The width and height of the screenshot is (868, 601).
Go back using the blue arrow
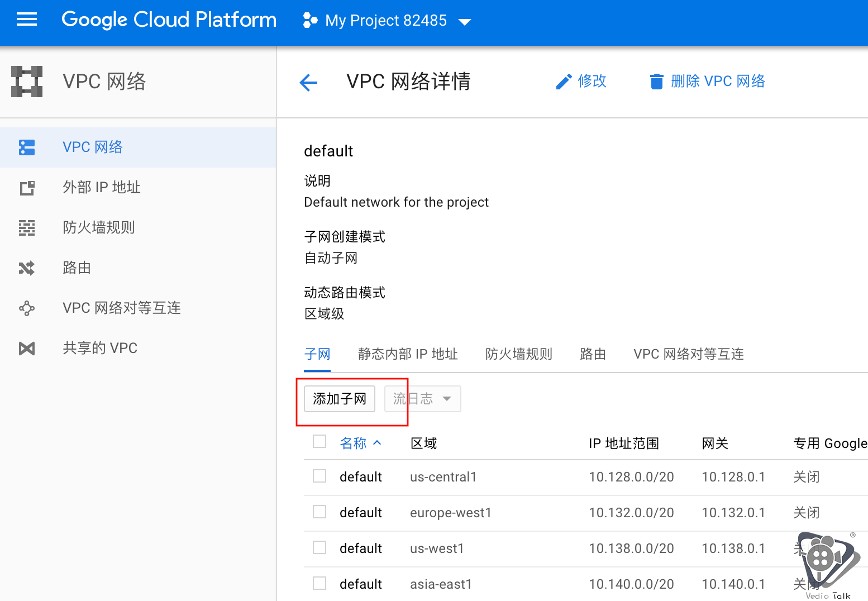pos(308,83)
